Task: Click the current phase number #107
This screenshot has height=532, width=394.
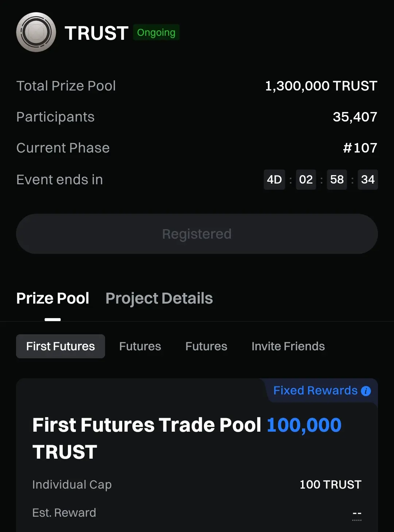Action: click(x=360, y=148)
